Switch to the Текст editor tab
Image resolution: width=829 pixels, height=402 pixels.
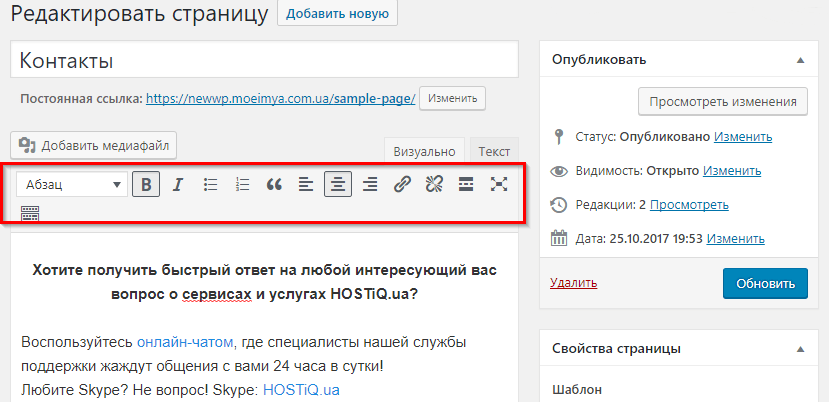coord(493,151)
